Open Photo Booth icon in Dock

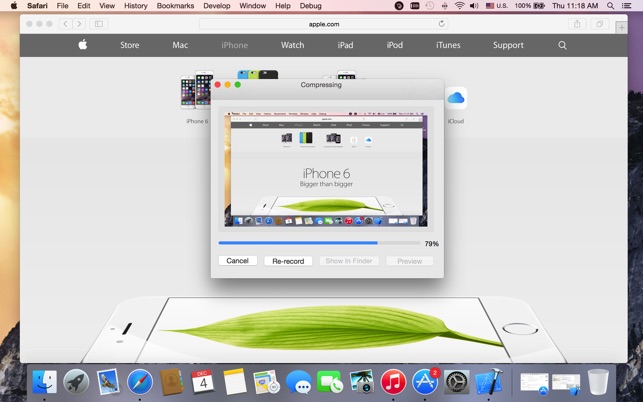coord(362,382)
